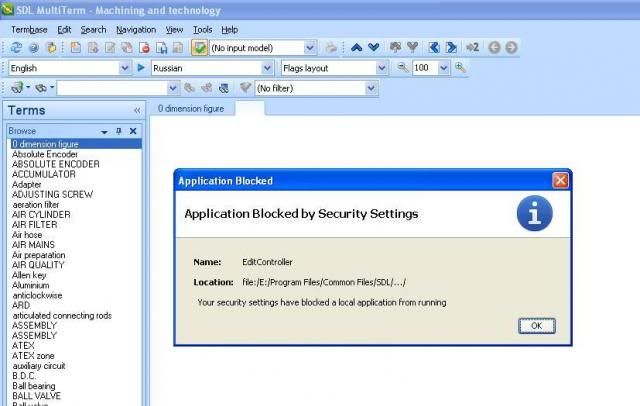This screenshot has width=640, height=406.
Task: Select 'Air hose' term
Action: [x=27, y=235]
